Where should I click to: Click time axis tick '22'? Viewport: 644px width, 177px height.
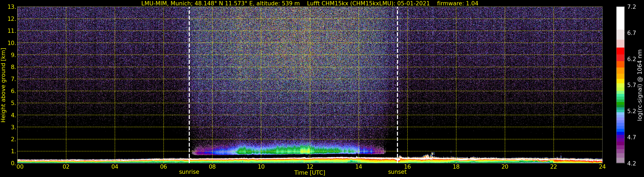554,167
